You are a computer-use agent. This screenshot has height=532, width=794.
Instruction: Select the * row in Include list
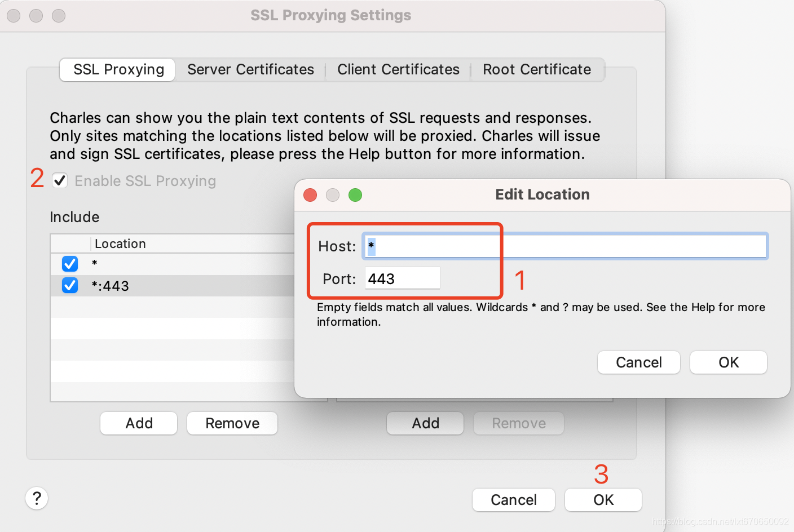[x=173, y=264]
